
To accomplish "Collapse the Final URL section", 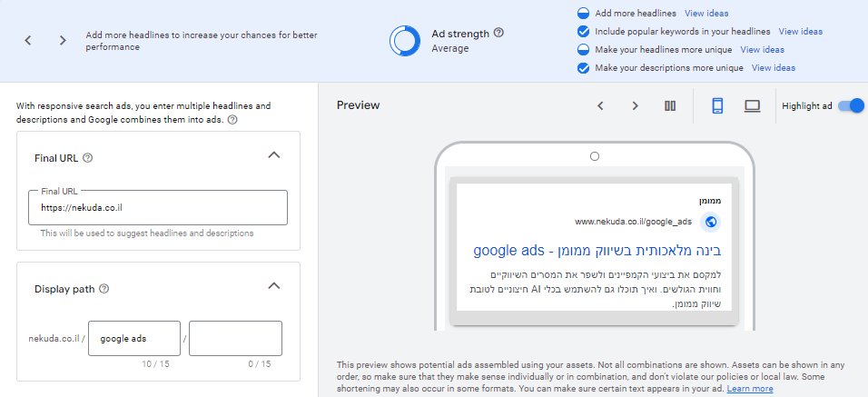I will pyautogui.click(x=274, y=155).
